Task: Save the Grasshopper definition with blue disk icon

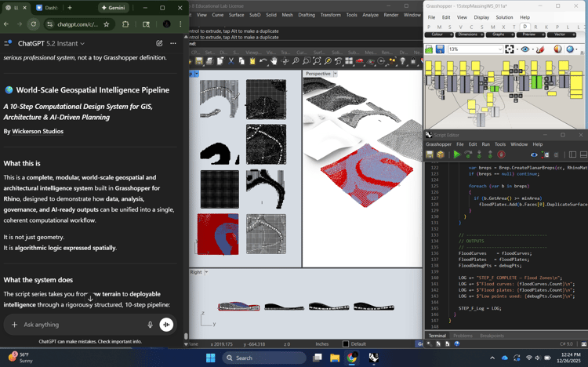Action: (440, 49)
